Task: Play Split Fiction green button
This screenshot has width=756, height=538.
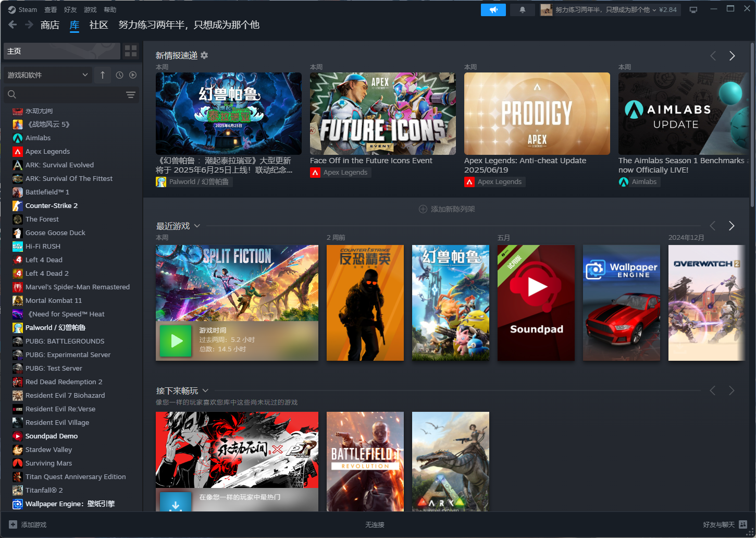Action: (176, 341)
